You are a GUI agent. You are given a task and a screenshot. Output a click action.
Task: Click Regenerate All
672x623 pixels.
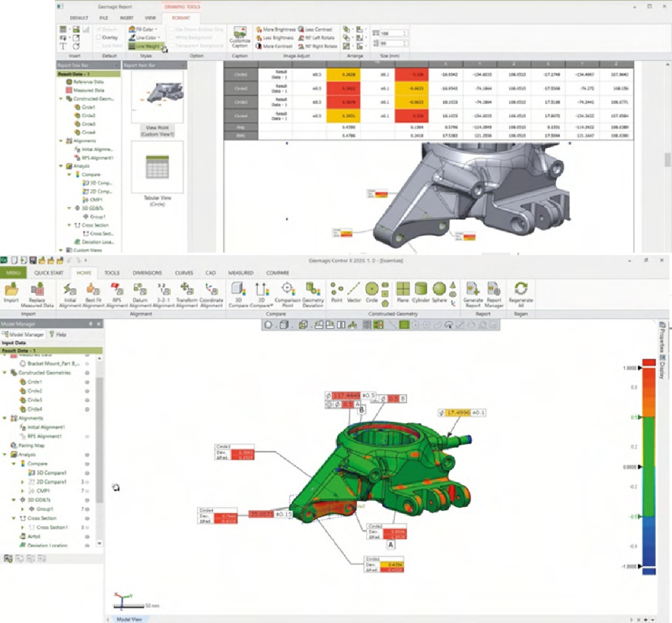(x=521, y=294)
